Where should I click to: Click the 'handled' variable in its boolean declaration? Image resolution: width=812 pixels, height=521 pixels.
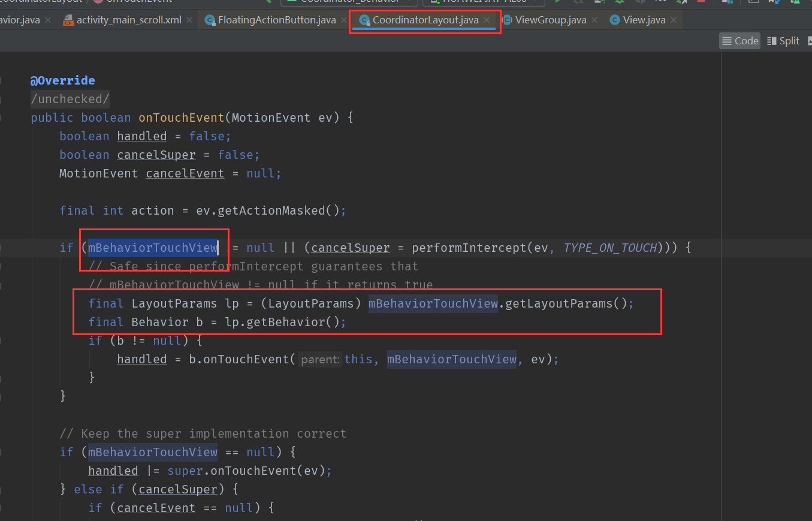point(141,136)
